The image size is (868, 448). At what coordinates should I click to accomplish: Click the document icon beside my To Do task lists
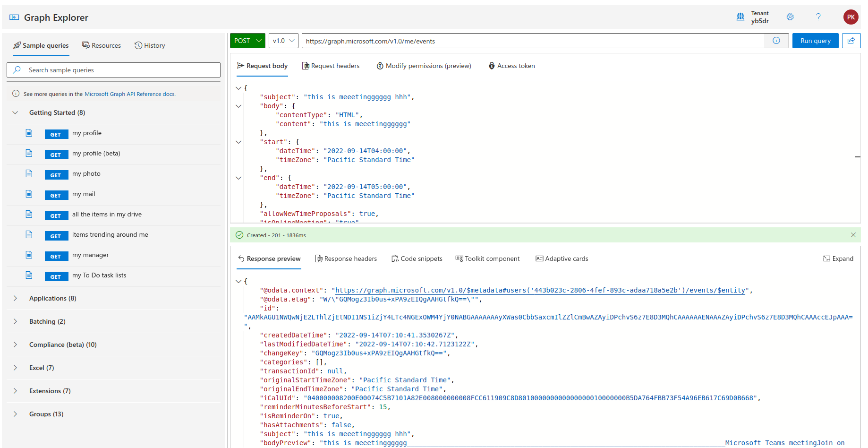pos(29,275)
